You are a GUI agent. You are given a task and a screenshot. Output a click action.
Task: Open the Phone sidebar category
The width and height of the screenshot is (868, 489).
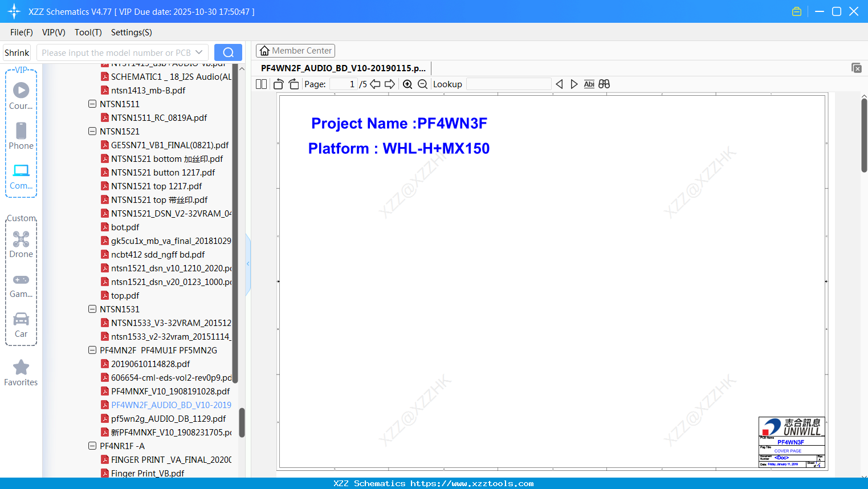pyautogui.click(x=21, y=136)
